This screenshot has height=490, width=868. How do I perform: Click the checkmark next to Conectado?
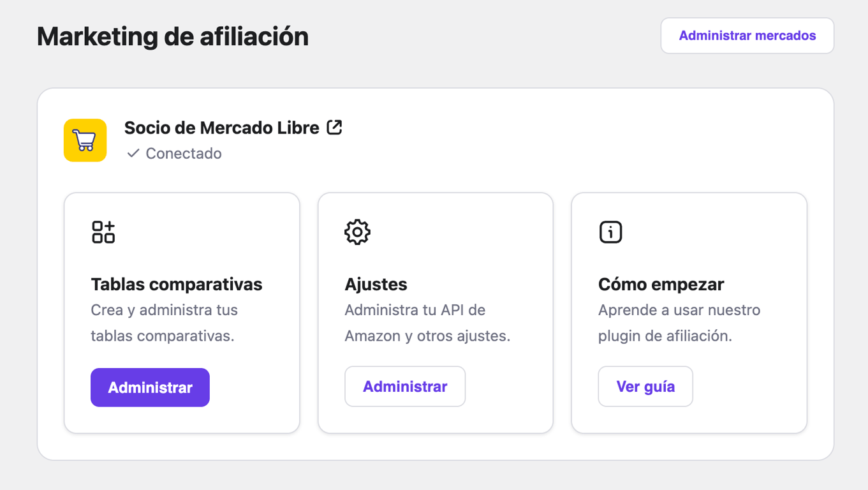[132, 153]
